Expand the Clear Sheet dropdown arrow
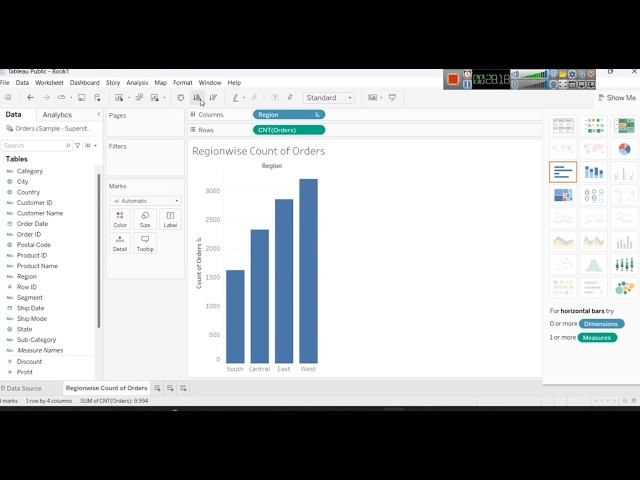 [x=164, y=98]
